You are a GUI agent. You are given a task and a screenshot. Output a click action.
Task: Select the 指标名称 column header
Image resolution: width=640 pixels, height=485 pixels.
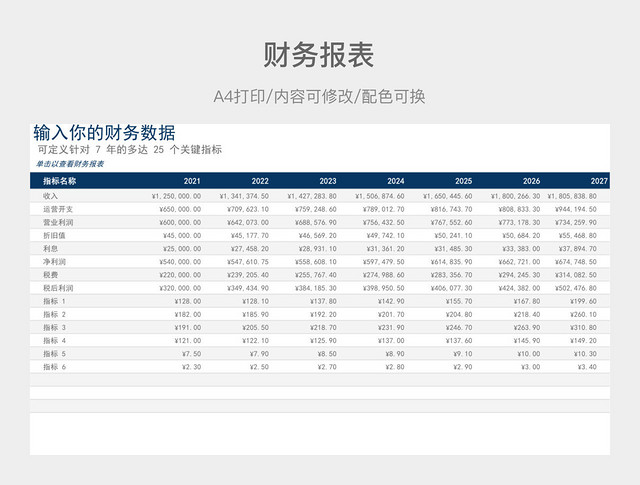60,181
